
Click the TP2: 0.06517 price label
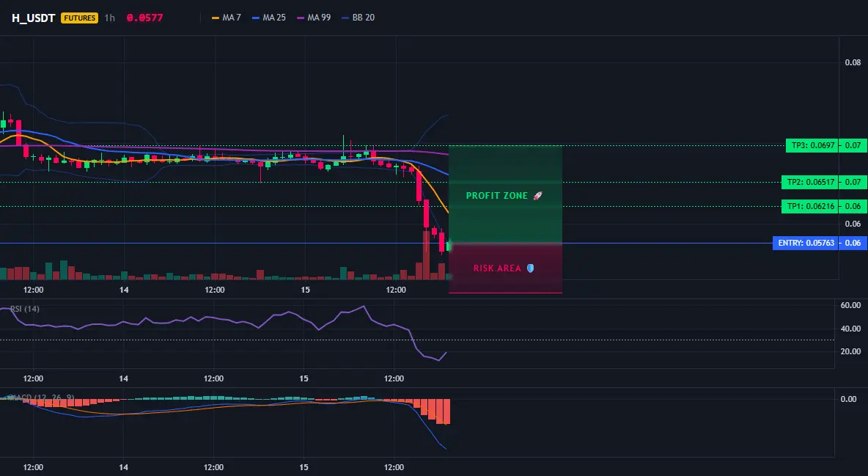click(x=809, y=183)
